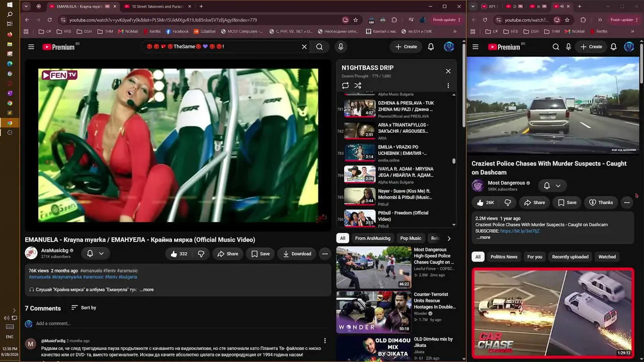Viewport: 644px width, 362px height.
Task: Bookmark this page with the star in left window
Action: pos(356,20)
